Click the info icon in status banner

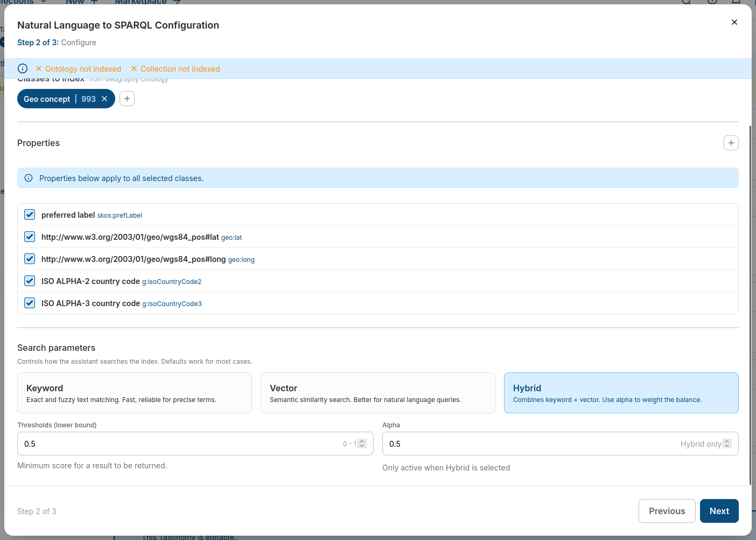click(x=23, y=68)
